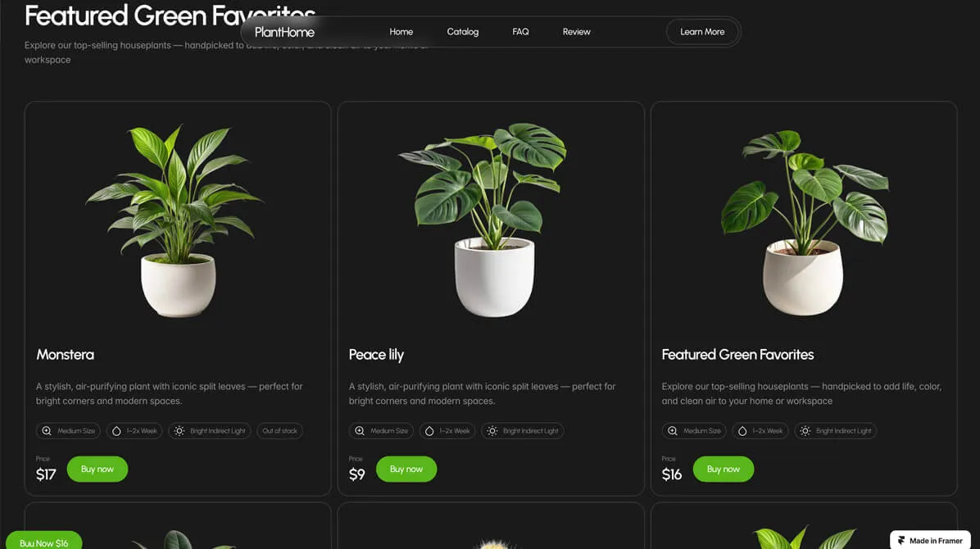
Task: Click the water drop icon on Peace lily card
Action: tap(429, 431)
